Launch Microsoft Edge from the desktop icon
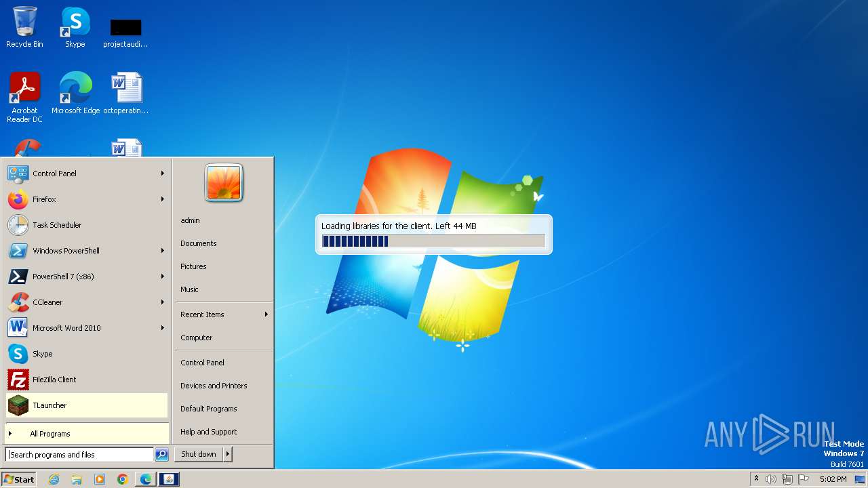 75,93
